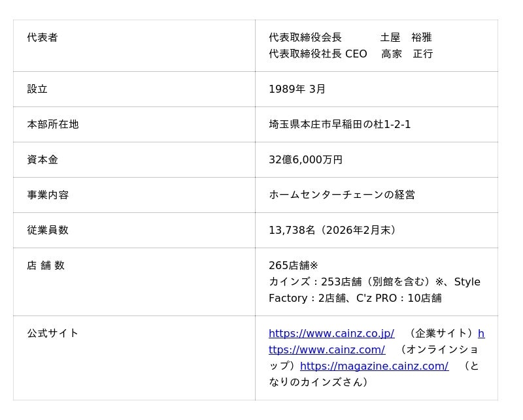Open the cainz.co.jp corporate site link
The image size is (523, 420).
click(331, 333)
